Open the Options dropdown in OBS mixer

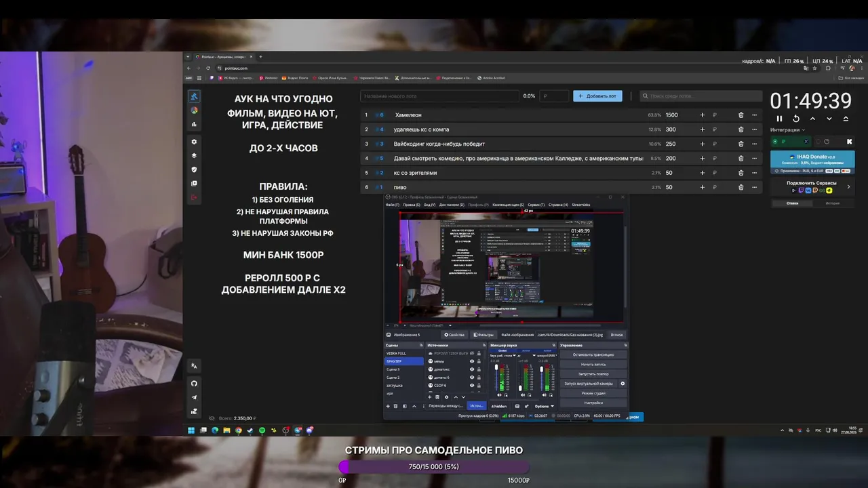[544, 406]
